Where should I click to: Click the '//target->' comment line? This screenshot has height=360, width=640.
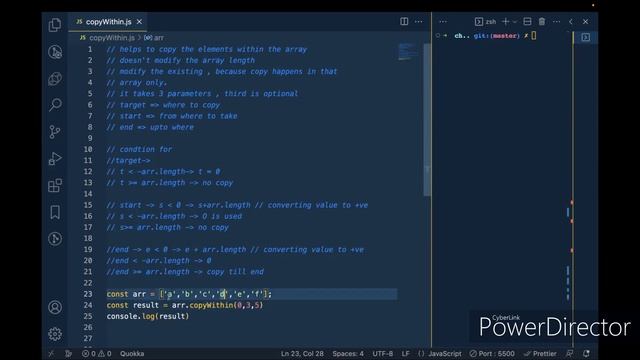(129, 160)
